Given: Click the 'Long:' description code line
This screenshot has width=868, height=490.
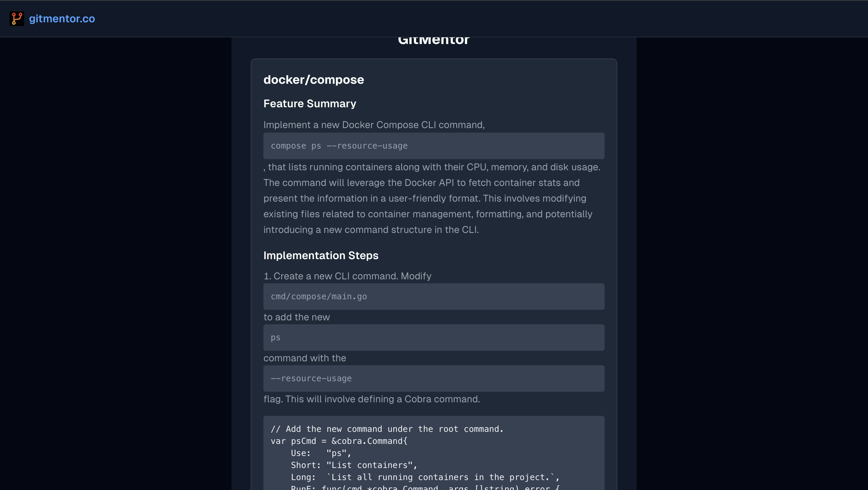Looking at the screenshot, I should 425,477.
